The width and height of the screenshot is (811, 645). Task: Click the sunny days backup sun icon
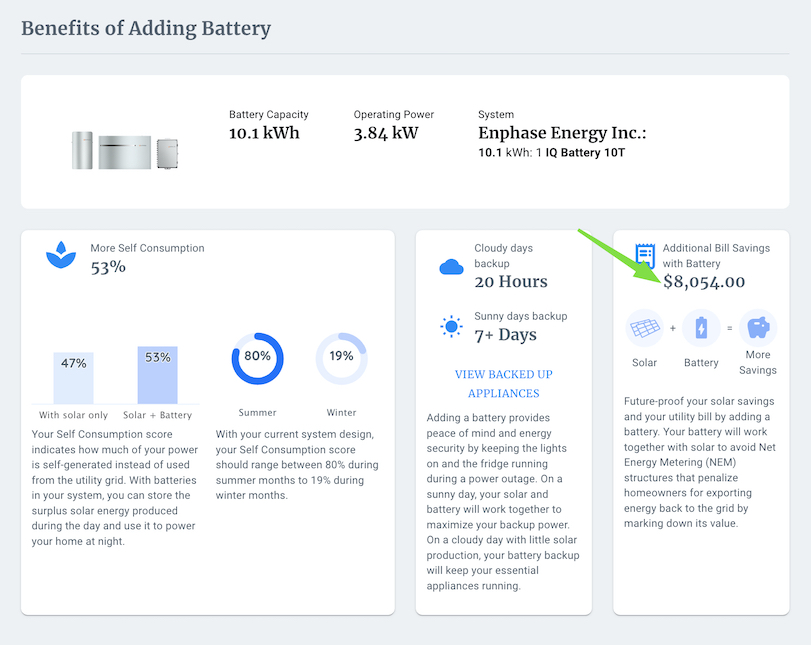(451, 328)
